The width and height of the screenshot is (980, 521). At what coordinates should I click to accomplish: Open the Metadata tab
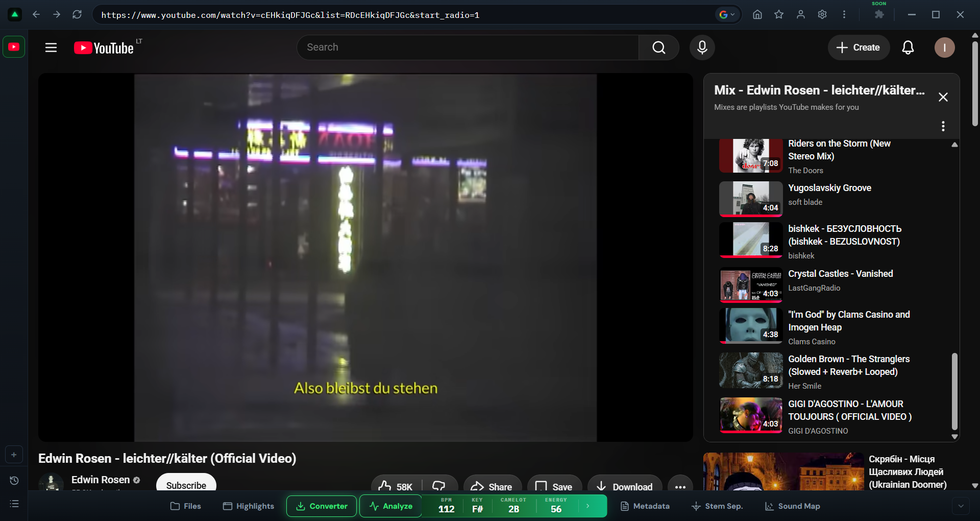645,506
